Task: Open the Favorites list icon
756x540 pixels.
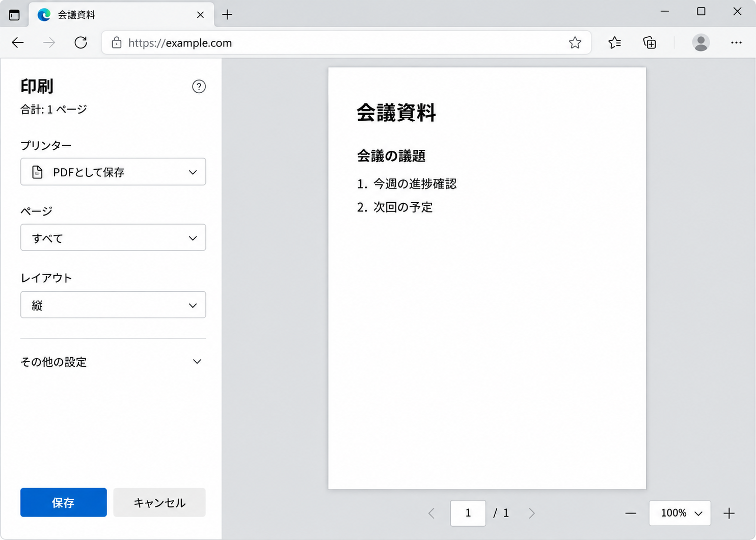Action: [x=615, y=43]
